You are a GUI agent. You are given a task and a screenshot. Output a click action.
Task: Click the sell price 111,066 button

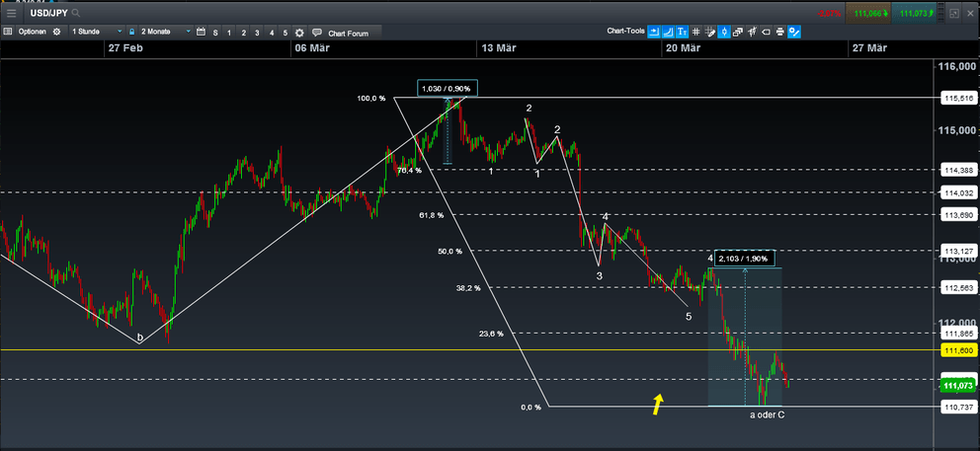[868, 13]
